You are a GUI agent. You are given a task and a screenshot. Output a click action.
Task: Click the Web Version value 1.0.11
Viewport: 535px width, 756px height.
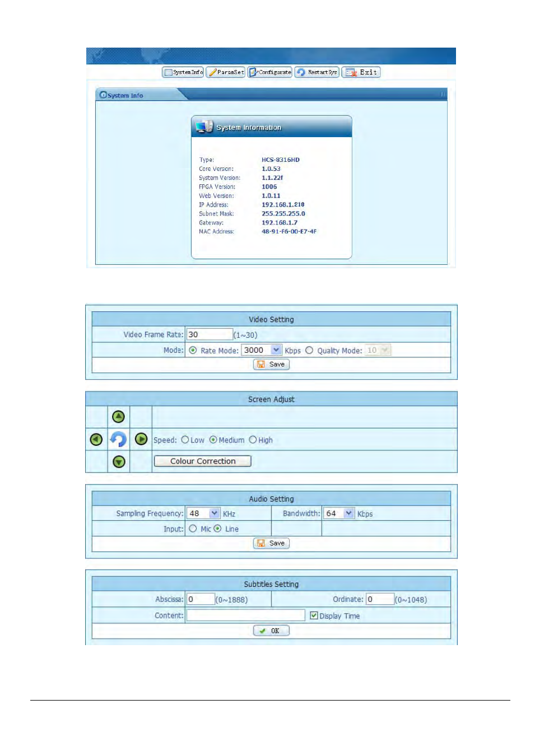coord(271,195)
